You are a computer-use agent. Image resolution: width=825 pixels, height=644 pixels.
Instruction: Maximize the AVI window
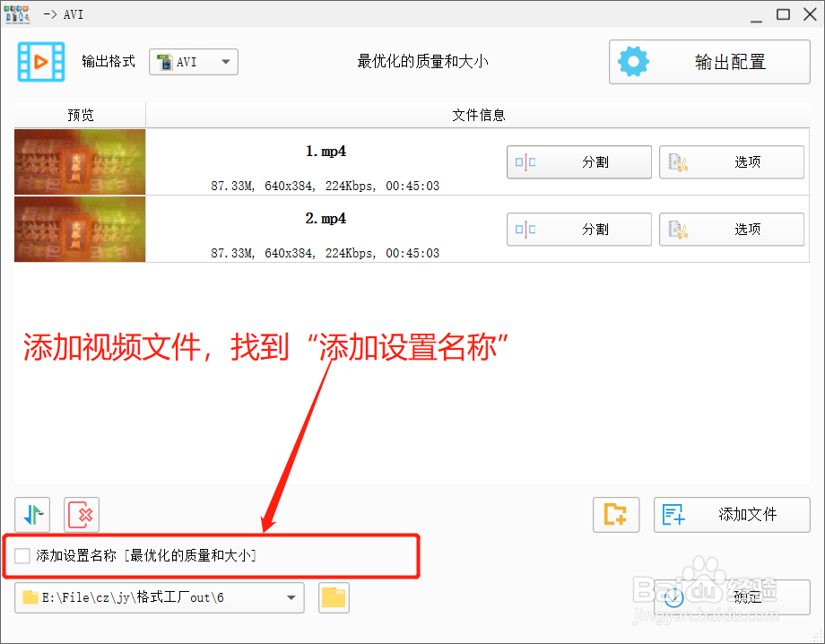click(x=784, y=14)
